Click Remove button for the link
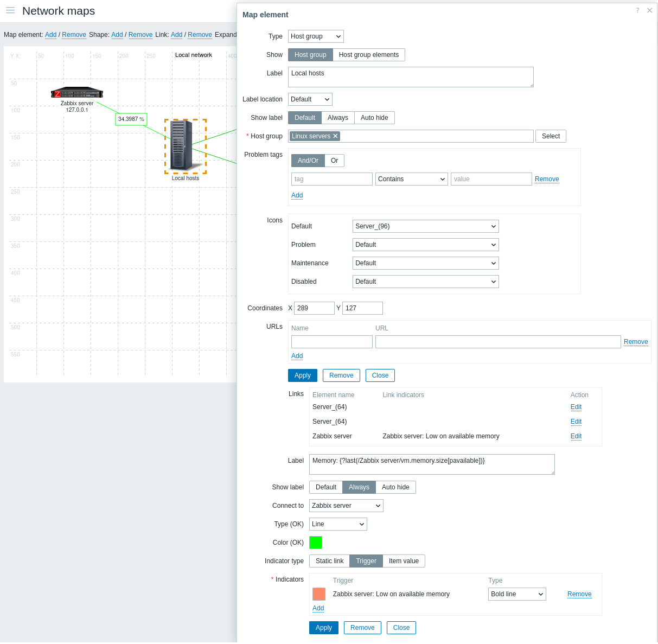The height and width of the screenshot is (644, 658). 362,628
